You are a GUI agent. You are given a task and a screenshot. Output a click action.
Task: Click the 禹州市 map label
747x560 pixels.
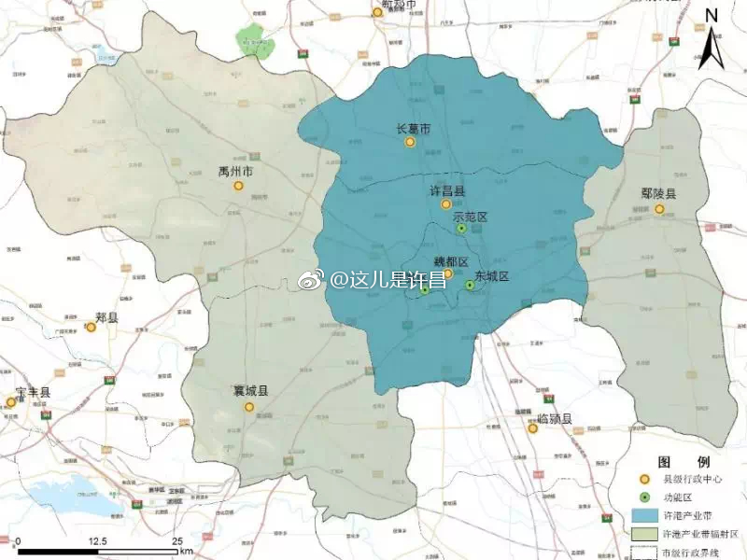pyautogui.click(x=236, y=172)
